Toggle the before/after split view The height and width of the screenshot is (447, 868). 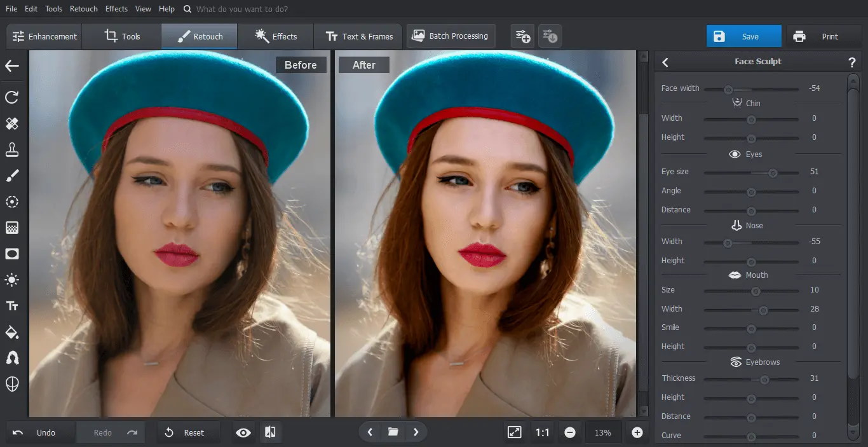coord(270,432)
